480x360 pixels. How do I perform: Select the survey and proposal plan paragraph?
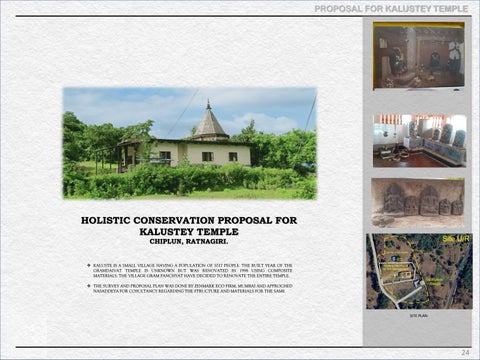[193, 289]
